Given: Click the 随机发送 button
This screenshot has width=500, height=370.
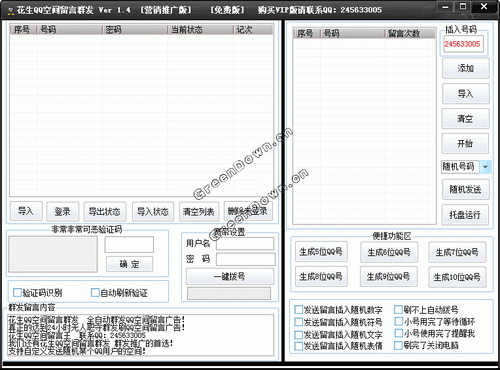Looking at the screenshot, I should coord(466,189).
